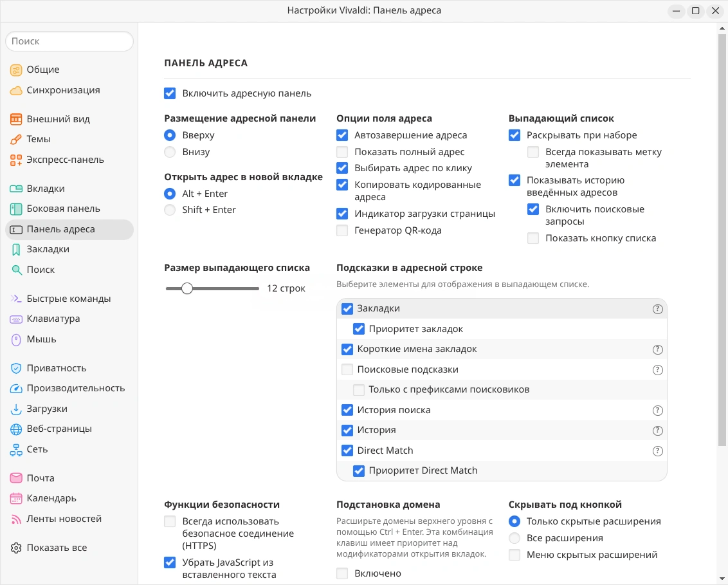Click the Bookmarks icon in sidebar

[x=16, y=250]
